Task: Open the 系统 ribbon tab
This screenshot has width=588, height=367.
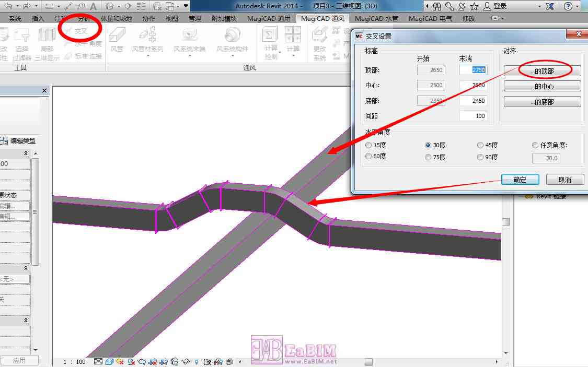Action: pos(15,18)
